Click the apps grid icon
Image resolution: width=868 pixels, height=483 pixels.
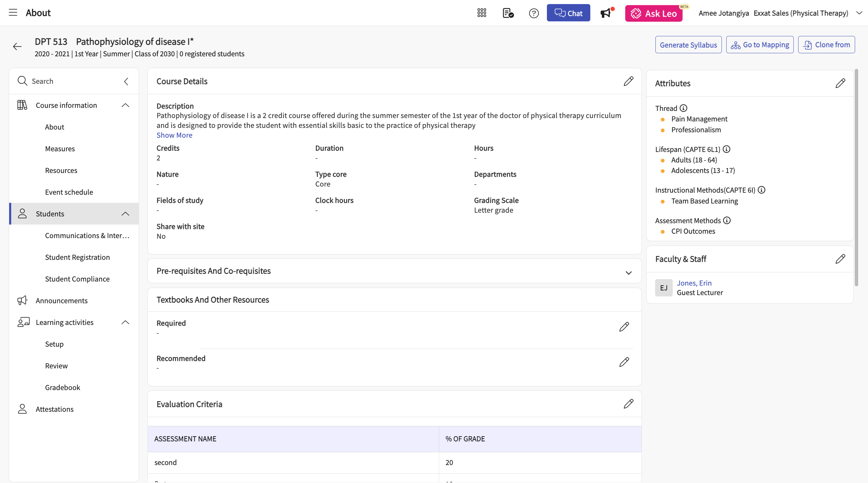(481, 13)
